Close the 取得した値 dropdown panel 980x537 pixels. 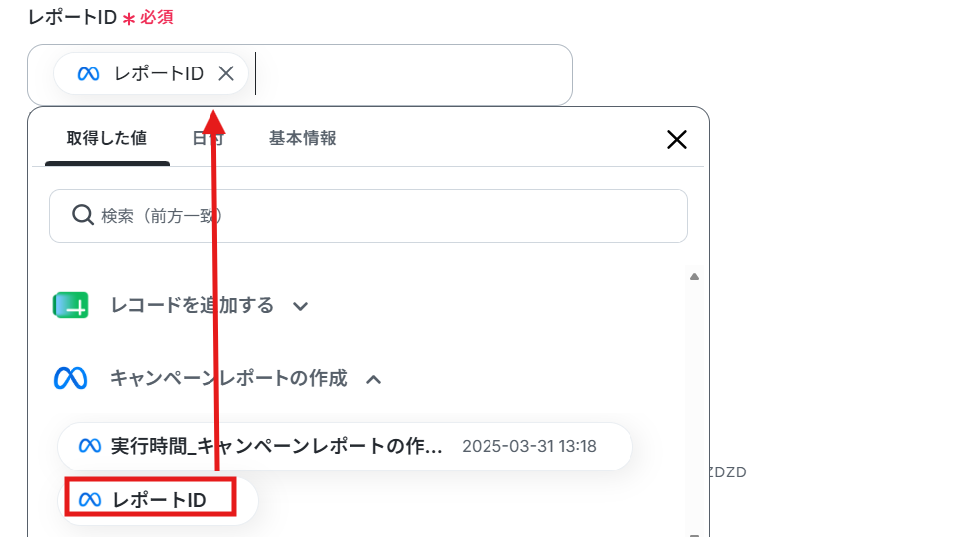(x=677, y=139)
